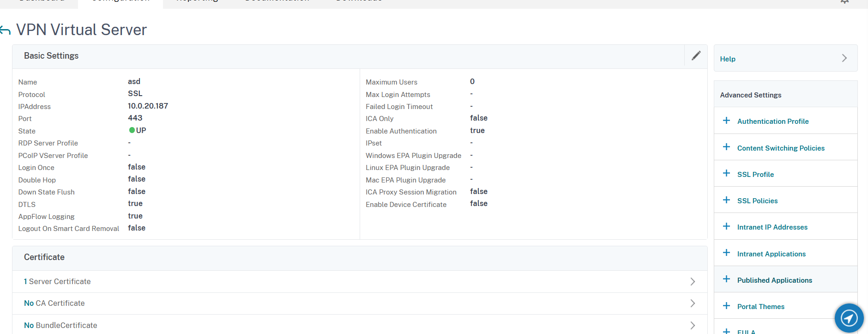Viewport: 868px width, 334px height.
Task: Open the No BundleCertificate link
Action: pyautogui.click(x=60, y=325)
